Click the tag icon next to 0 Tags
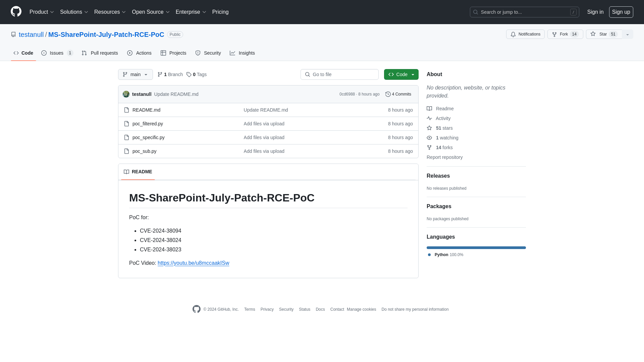Image resolution: width=644 pixels, height=362 pixels. point(189,74)
